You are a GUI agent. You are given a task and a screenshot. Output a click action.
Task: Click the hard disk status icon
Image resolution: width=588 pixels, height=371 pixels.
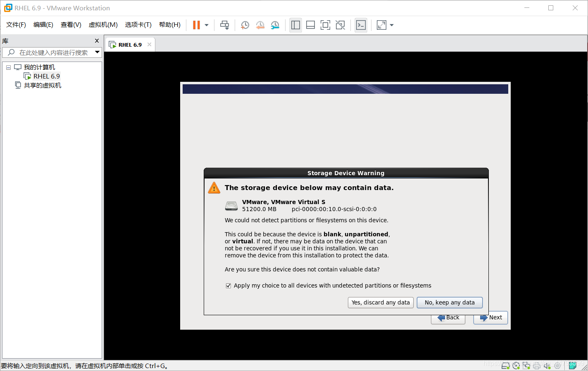(x=505, y=365)
